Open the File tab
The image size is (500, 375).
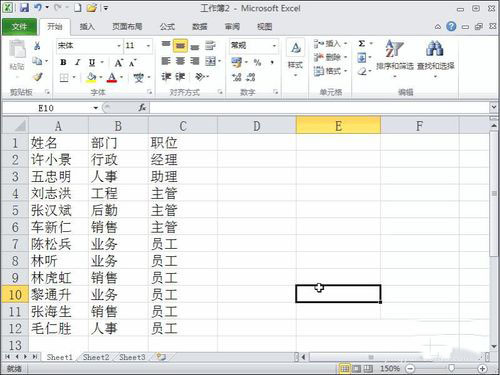19,27
